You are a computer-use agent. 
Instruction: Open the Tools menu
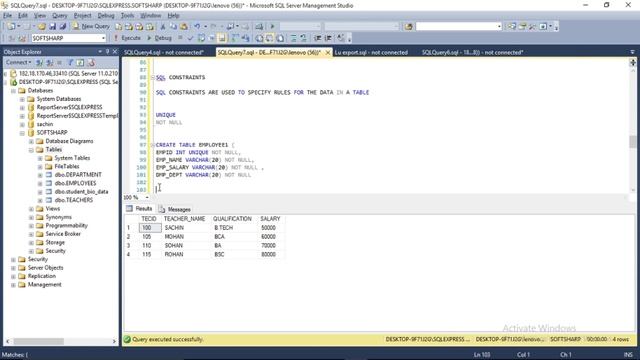127,16
